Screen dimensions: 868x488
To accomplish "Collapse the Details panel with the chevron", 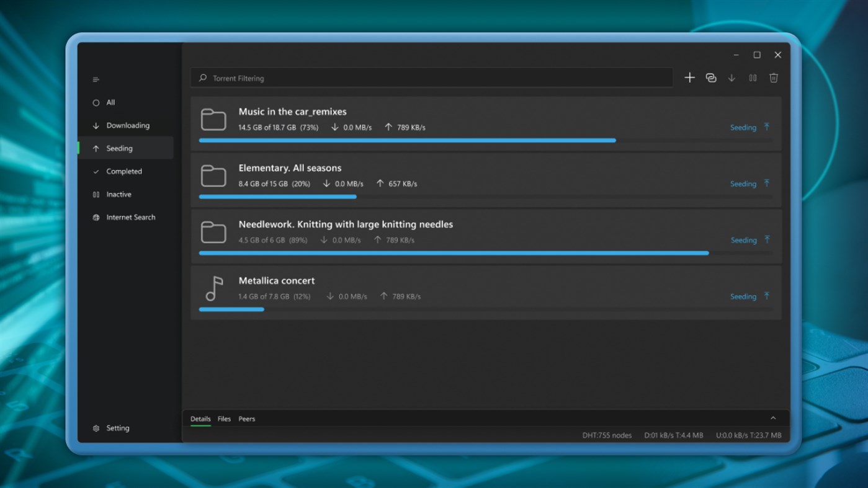I will click(x=773, y=418).
